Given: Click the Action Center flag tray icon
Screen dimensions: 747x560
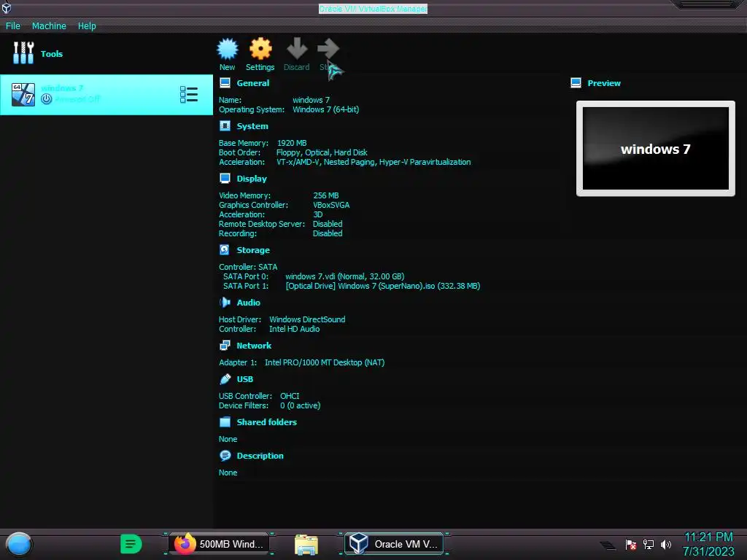Looking at the screenshot, I should pos(631,544).
